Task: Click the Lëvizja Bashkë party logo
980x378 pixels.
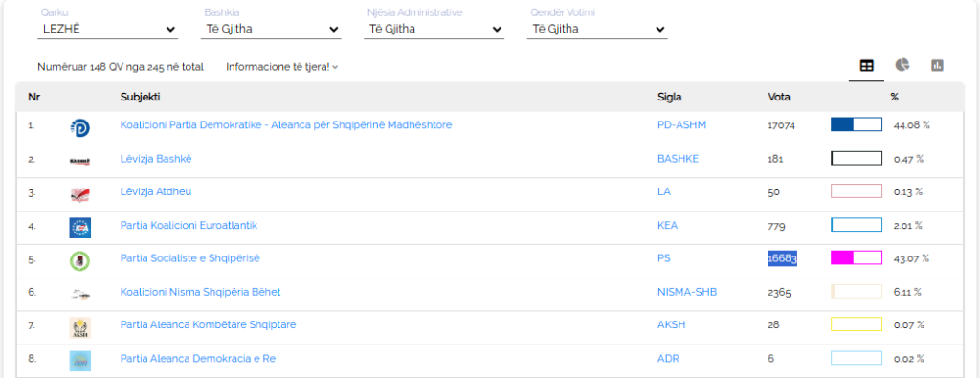Action: (80, 161)
